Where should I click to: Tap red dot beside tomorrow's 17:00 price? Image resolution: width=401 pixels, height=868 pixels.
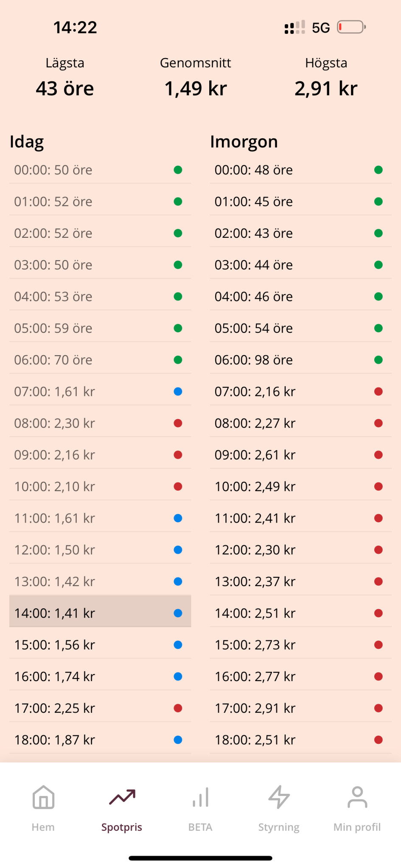click(379, 708)
